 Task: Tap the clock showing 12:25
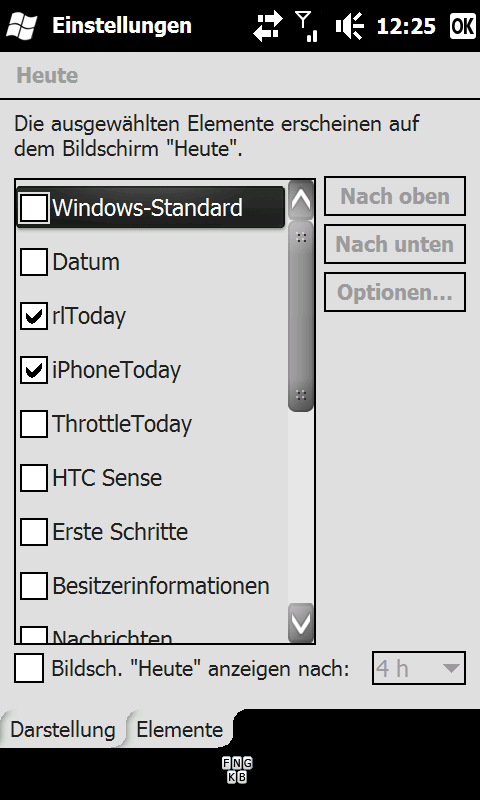406,26
